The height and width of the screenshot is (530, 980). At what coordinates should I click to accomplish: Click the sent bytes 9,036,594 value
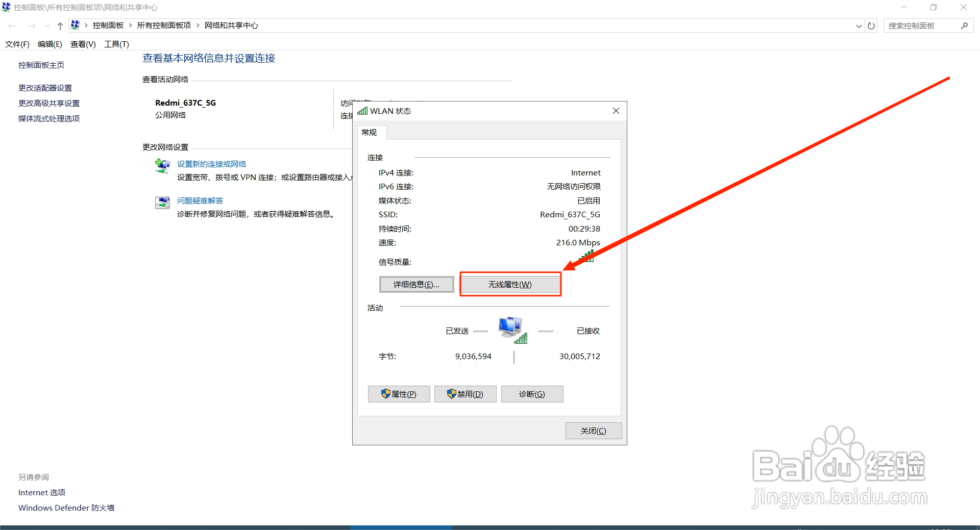click(x=473, y=357)
